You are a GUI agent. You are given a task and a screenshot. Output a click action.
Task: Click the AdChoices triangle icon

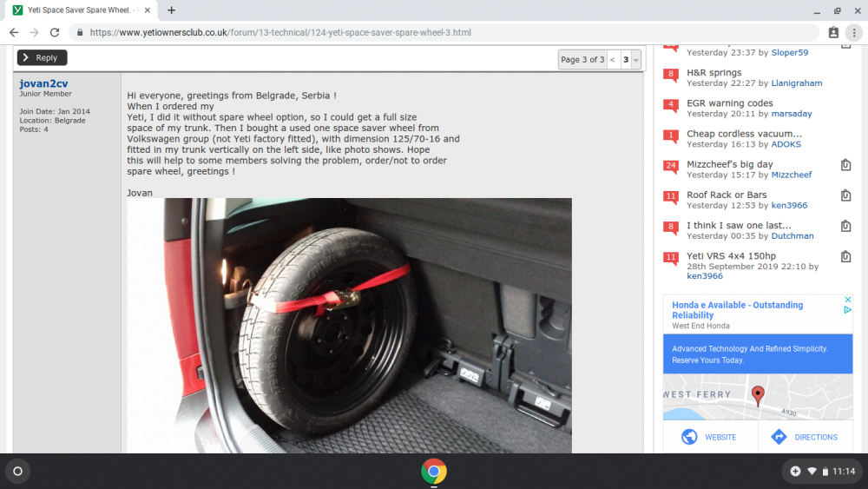click(847, 310)
